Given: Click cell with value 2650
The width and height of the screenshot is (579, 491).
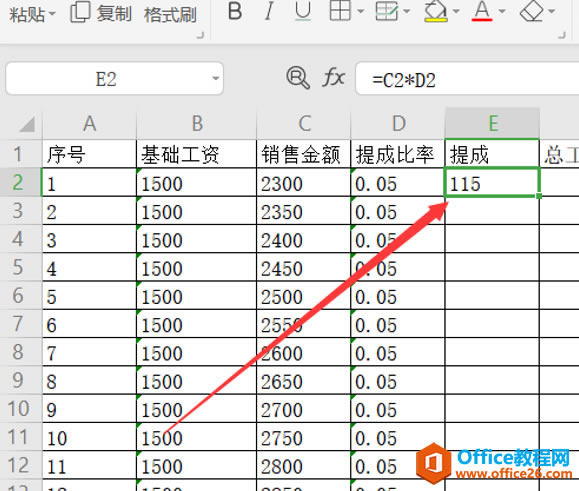Looking at the screenshot, I should pyautogui.click(x=304, y=381).
